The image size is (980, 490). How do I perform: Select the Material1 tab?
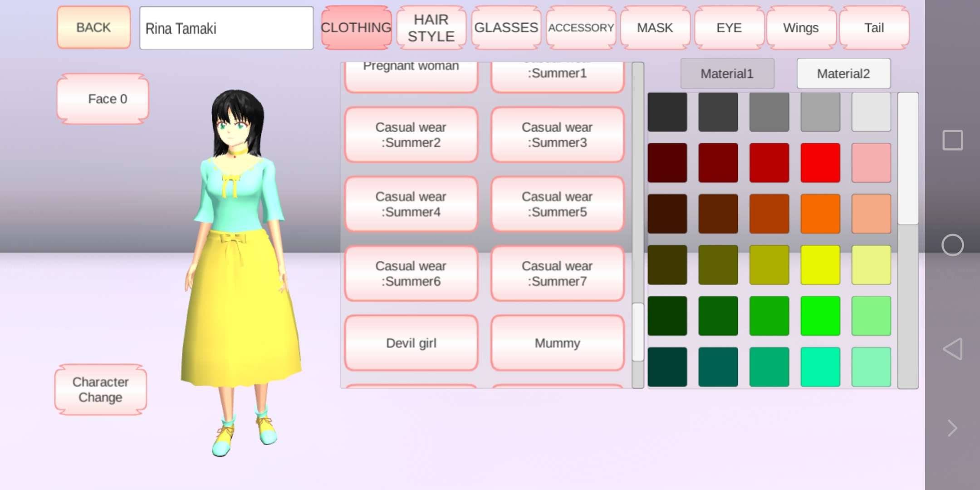point(727,73)
